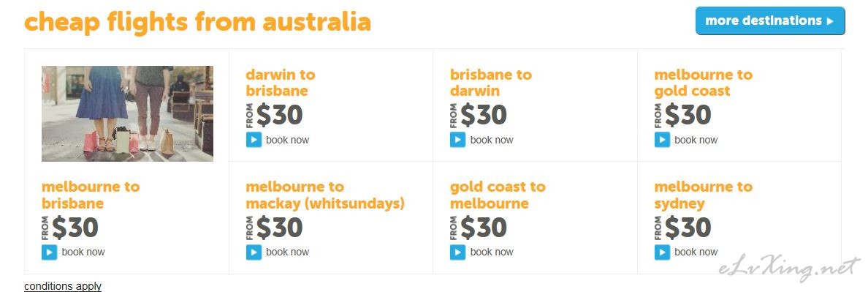
Task: Open melbourne to brisbane route title
Action: (x=90, y=195)
